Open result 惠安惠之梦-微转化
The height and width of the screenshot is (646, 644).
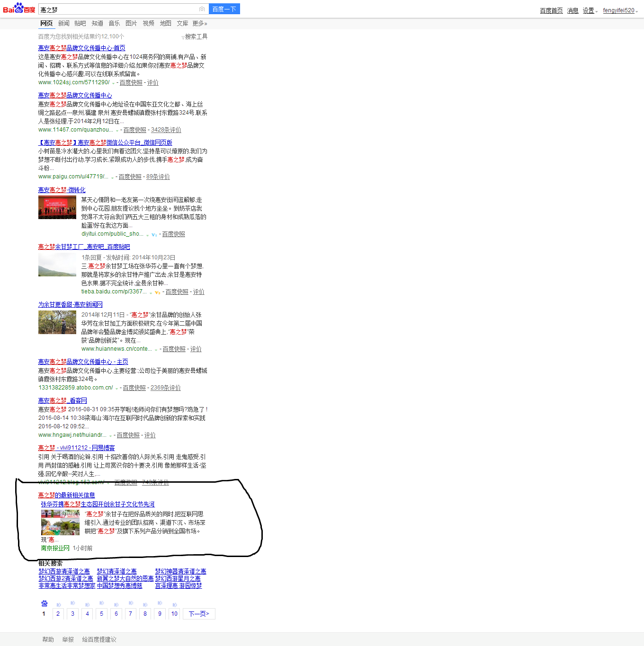[62, 190]
